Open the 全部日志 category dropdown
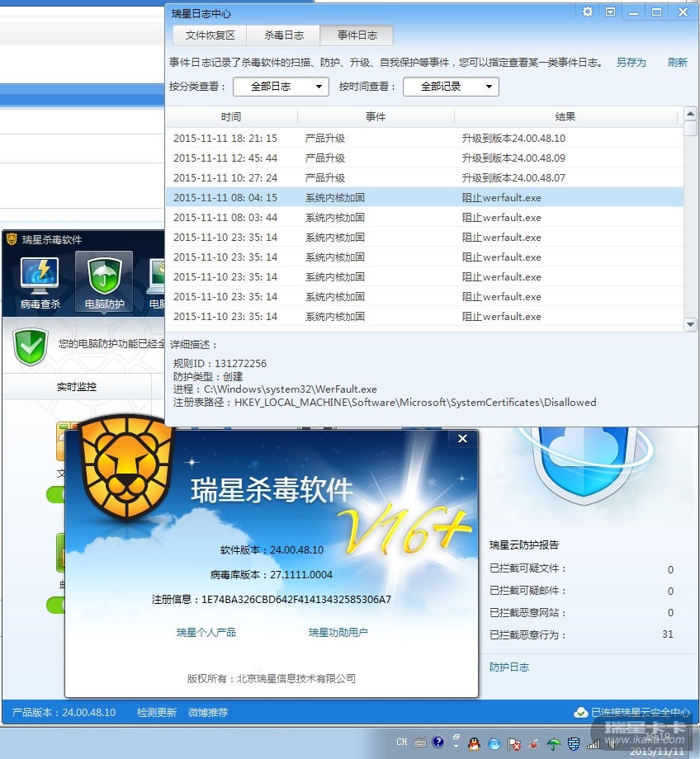The height and width of the screenshot is (759, 700). tap(281, 87)
